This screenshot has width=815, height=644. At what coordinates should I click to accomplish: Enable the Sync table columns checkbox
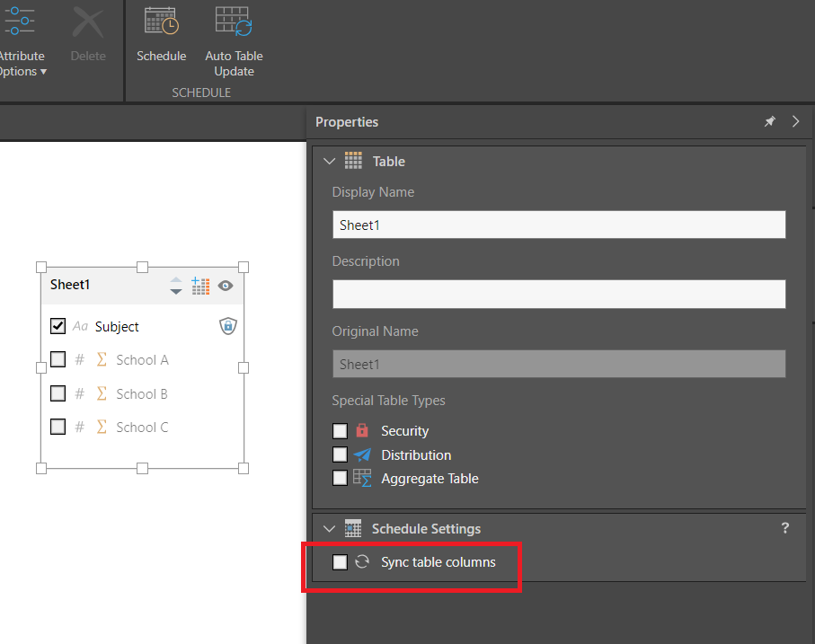pos(340,562)
